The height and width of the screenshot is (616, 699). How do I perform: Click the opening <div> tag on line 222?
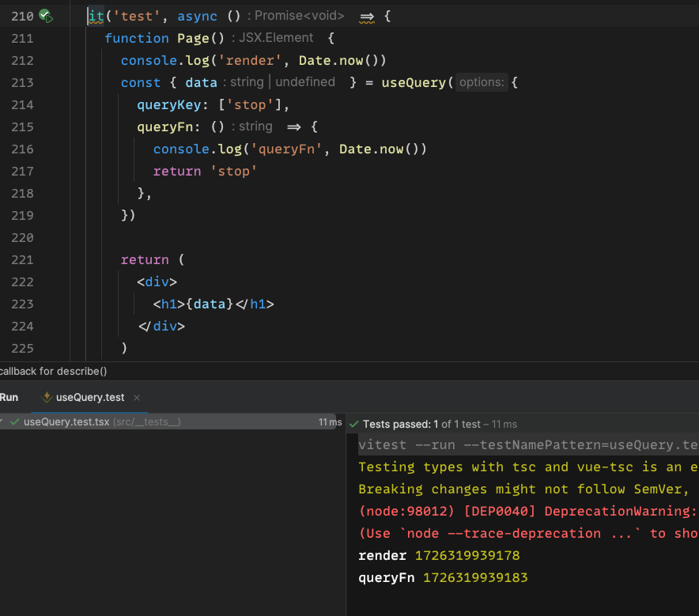tap(157, 282)
